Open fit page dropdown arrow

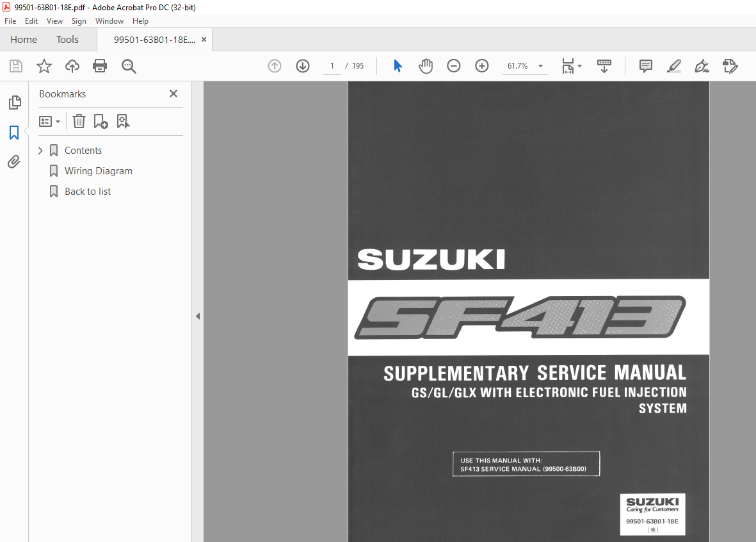pos(579,66)
